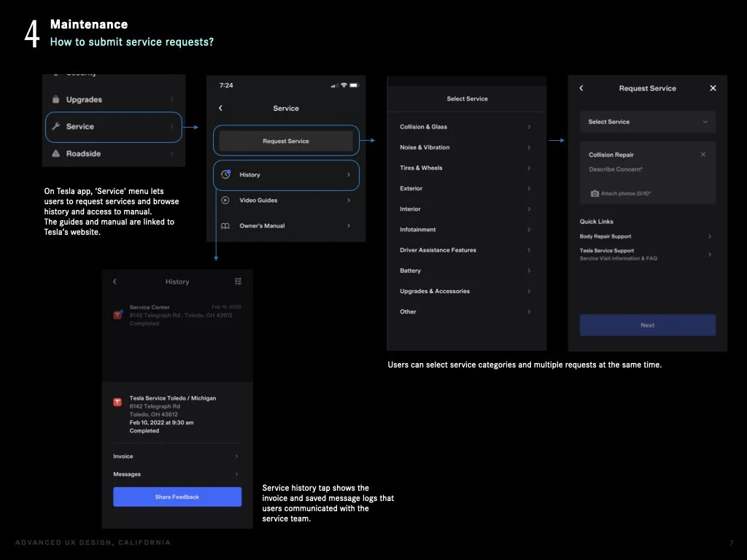This screenshot has height=560, width=747.
Task: Open the History row in Service
Action: pos(286,175)
